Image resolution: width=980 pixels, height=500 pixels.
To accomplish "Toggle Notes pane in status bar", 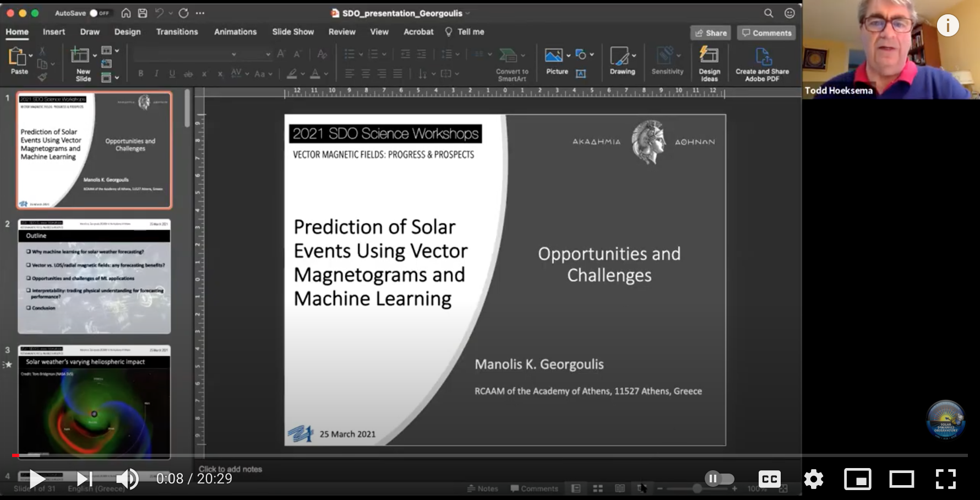I will click(x=482, y=488).
